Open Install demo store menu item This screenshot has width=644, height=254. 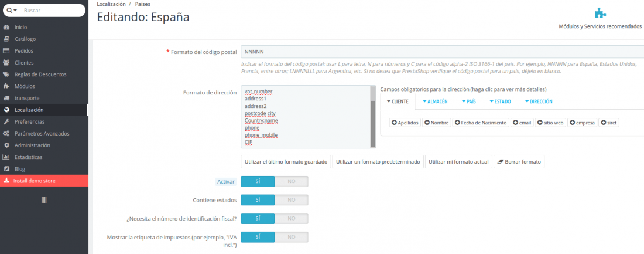(44, 181)
